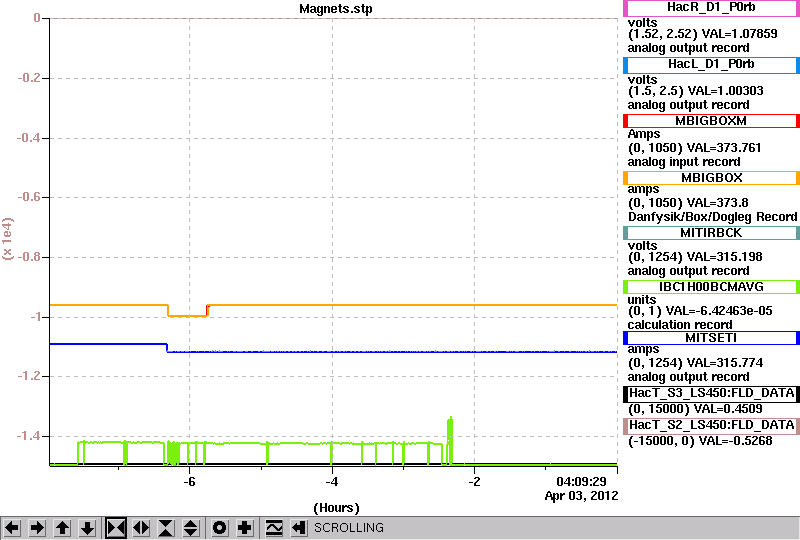
Task: Click the 04:09:29 timestamp on x-axis
Action: (x=581, y=482)
